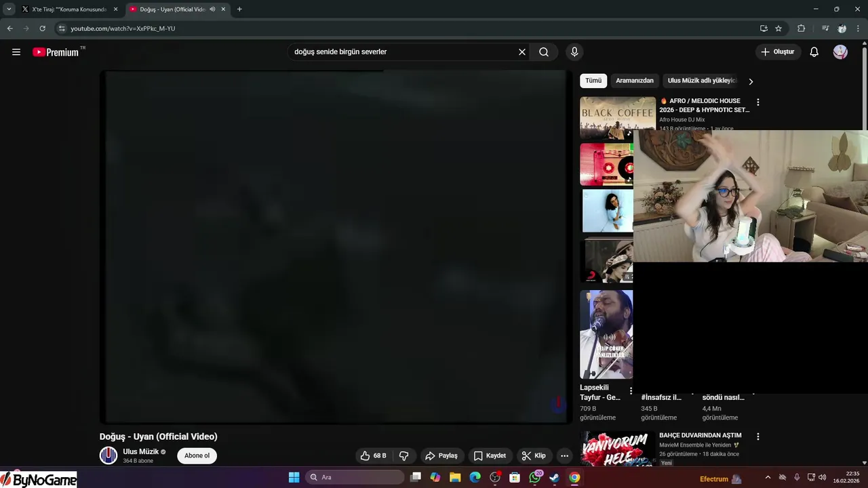Click the taskbar Ara search box
This screenshot has width=868, height=488.
tap(355, 478)
